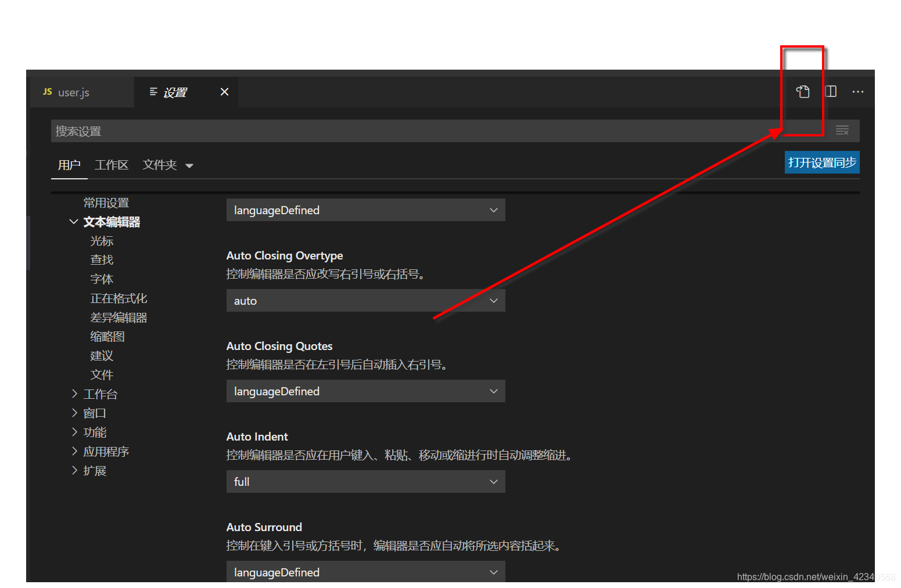901x588 pixels.
Task: Select 光标 under 文本编辑器
Action: (x=102, y=241)
